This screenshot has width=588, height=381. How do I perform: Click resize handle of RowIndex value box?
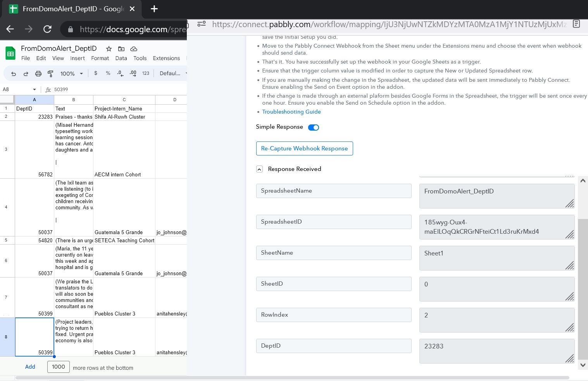[569, 327]
